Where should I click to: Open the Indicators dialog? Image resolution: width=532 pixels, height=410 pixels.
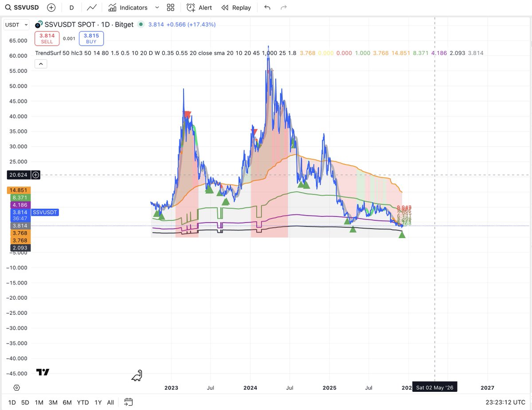tap(128, 8)
